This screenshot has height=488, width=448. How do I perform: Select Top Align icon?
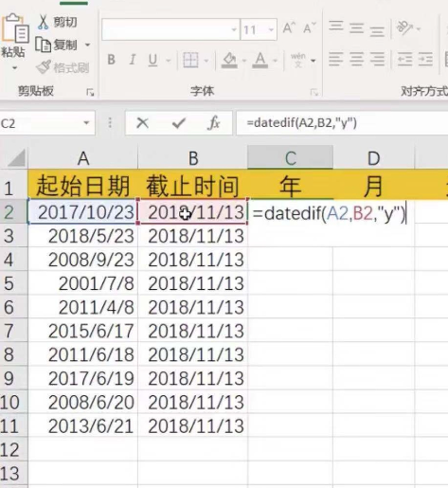click(336, 27)
